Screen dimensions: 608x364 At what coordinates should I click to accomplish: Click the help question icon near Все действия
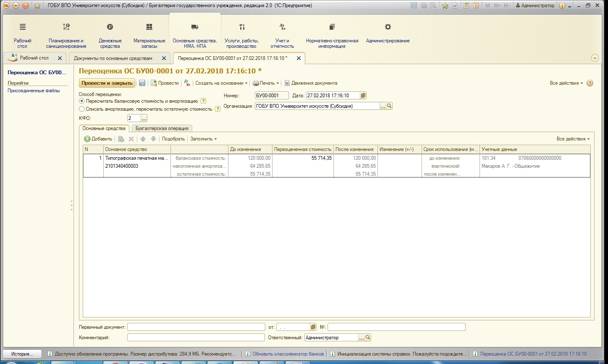[x=590, y=83]
